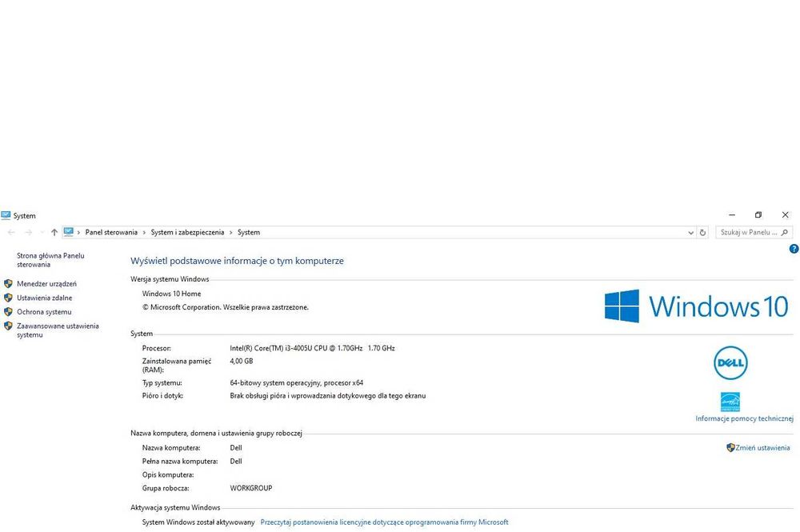Navigate to System i zabezpieczenia breadcrumb
Viewport: 800px width, 532px height.
coord(187,232)
